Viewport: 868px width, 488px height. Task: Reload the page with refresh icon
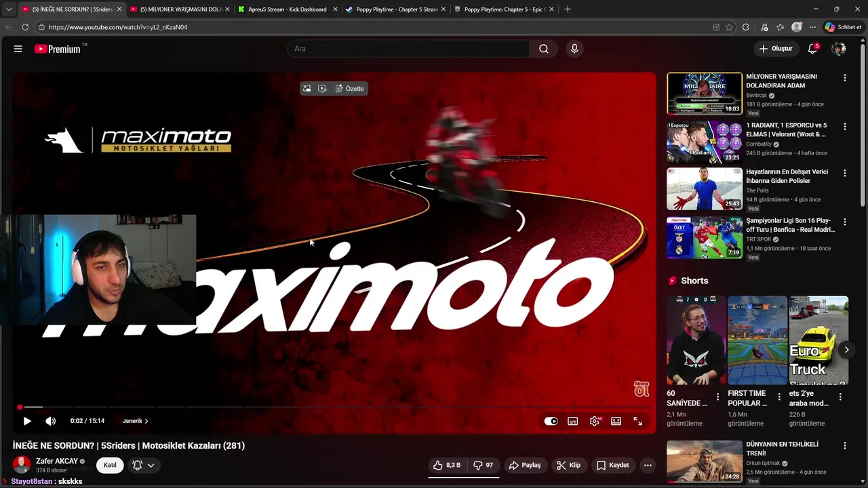[25, 27]
